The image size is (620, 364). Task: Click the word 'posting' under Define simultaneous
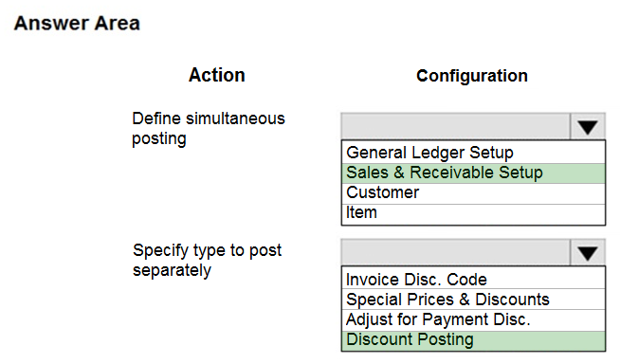point(159,139)
